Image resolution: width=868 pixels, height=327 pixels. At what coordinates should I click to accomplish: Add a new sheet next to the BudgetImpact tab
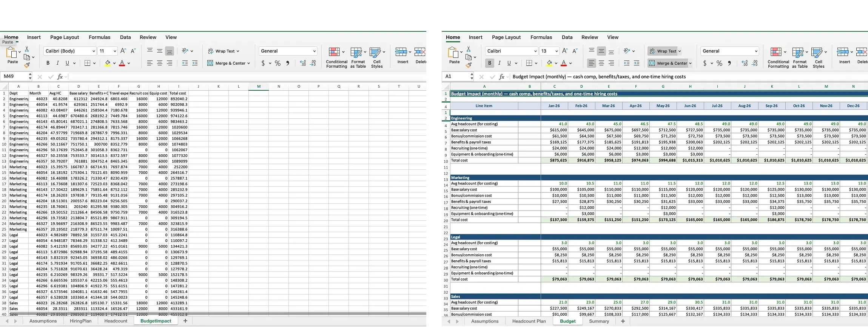point(185,321)
